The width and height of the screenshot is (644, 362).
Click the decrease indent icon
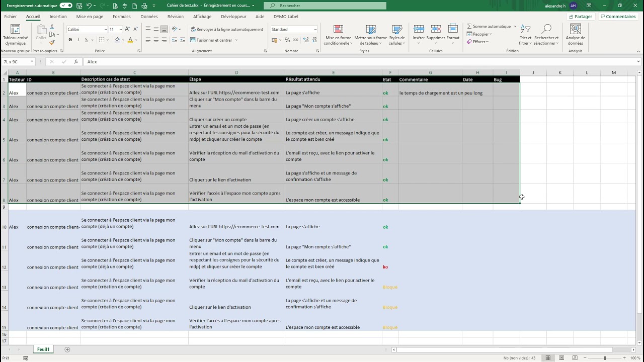(175, 40)
